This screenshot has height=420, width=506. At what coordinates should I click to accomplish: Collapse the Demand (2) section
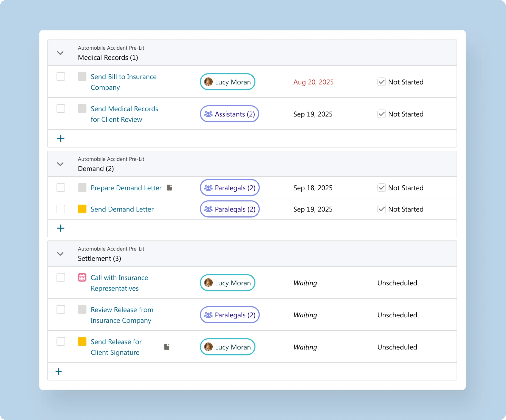point(60,164)
